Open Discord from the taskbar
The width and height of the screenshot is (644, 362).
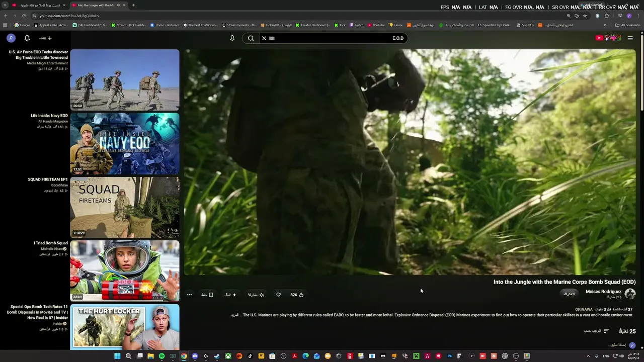[x=195, y=356]
